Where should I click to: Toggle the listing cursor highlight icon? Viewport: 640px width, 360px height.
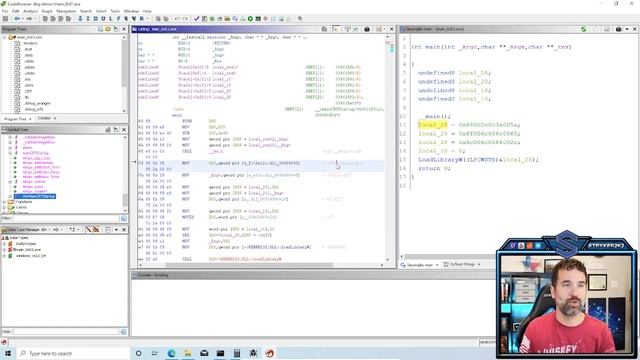coord(336,29)
